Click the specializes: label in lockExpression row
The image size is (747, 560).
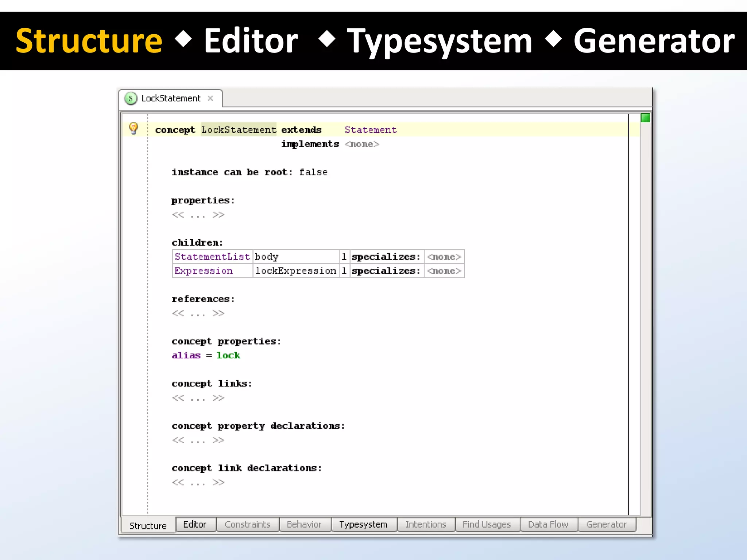click(x=386, y=271)
